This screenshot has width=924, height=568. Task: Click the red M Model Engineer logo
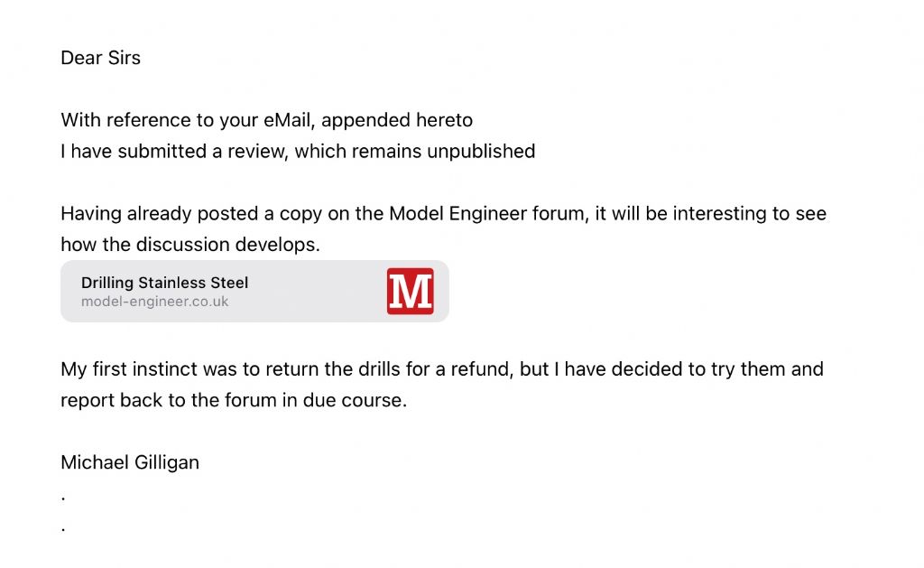click(x=411, y=292)
